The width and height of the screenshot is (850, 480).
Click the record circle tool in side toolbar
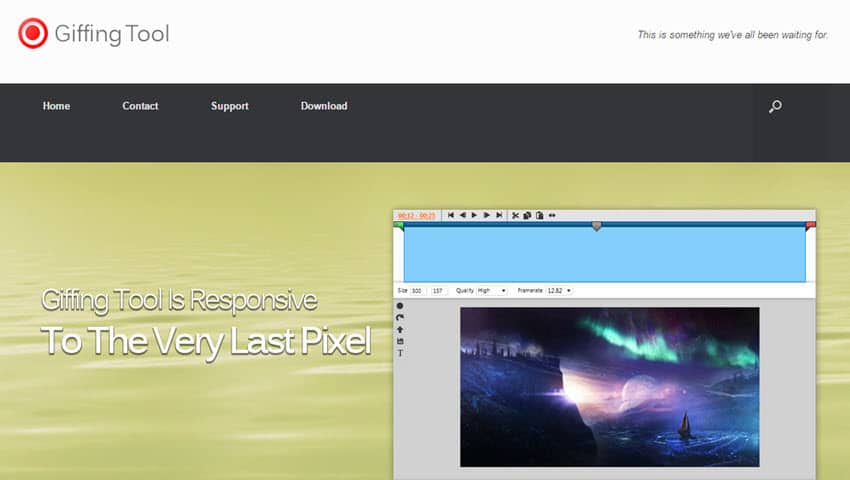[400, 306]
